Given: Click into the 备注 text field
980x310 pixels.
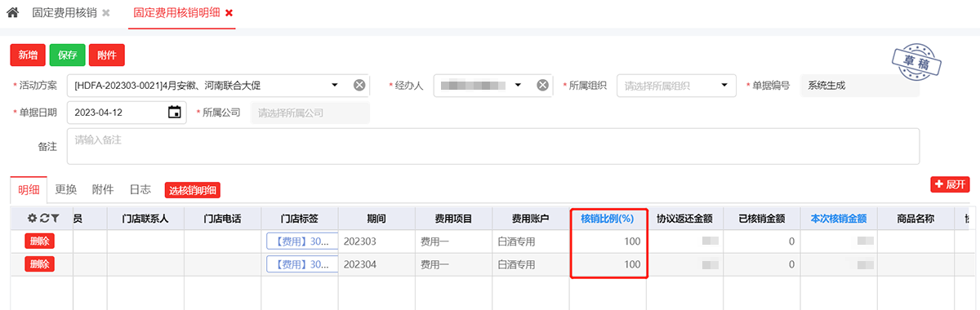Looking at the screenshot, I should (x=492, y=146).
